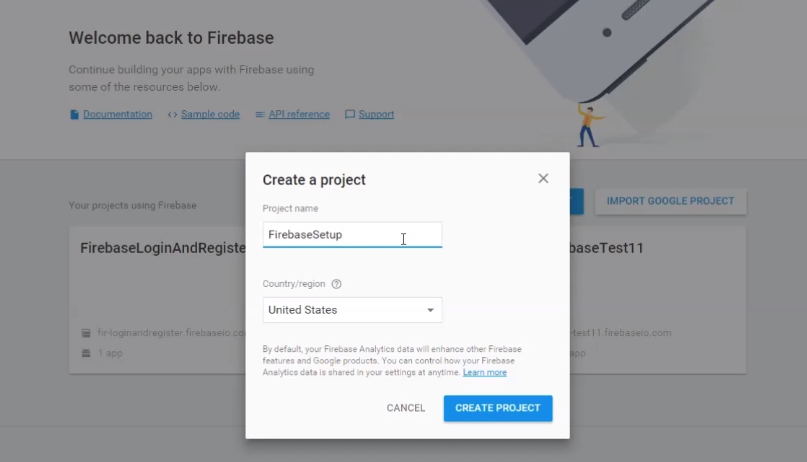Open the Documentation link

pyautogui.click(x=117, y=115)
